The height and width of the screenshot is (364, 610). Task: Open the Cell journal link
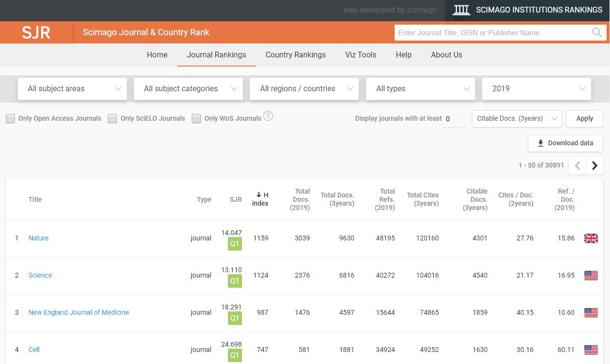tap(34, 350)
